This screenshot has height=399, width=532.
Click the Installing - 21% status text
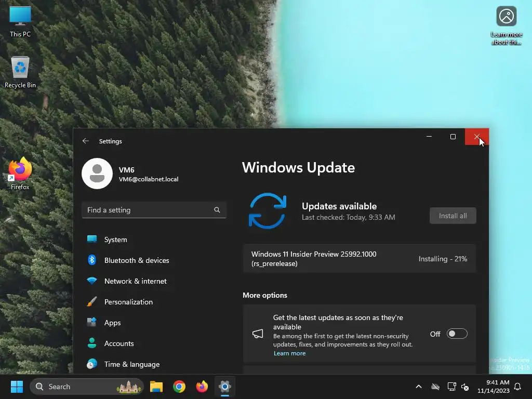pyautogui.click(x=443, y=259)
